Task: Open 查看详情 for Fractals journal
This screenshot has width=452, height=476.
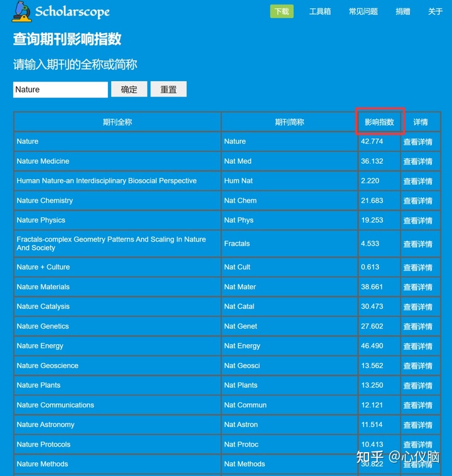Action: click(x=418, y=244)
